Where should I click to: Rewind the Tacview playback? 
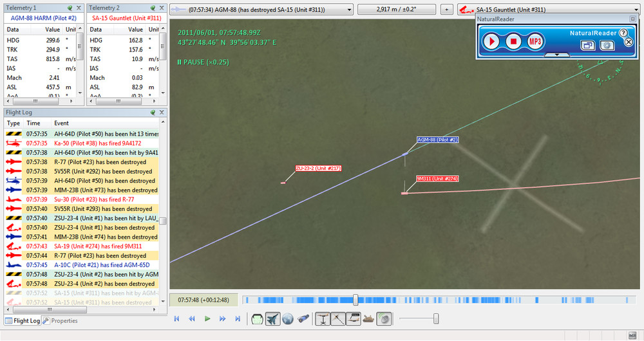tap(192, 319)
